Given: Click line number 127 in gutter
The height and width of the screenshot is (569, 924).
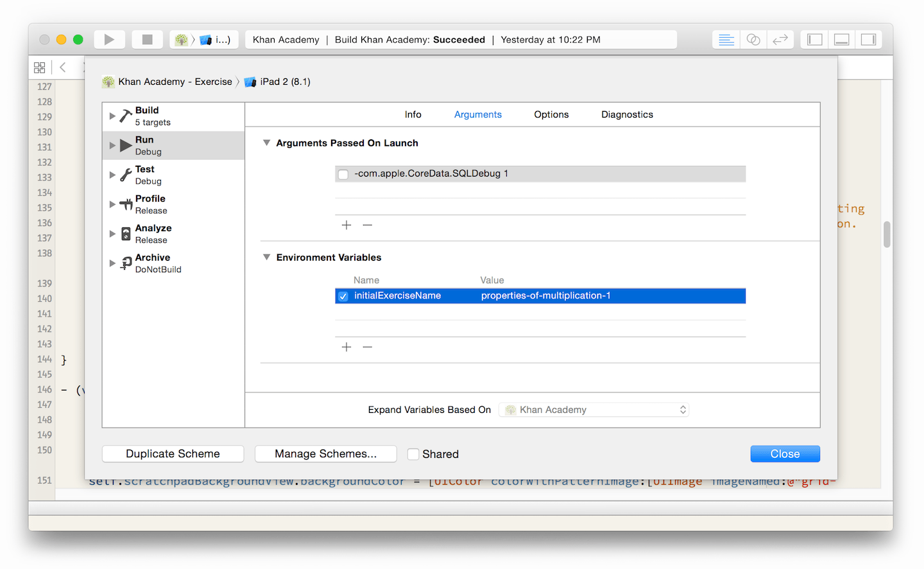Looking at the screenshot, I should point(44,87).
